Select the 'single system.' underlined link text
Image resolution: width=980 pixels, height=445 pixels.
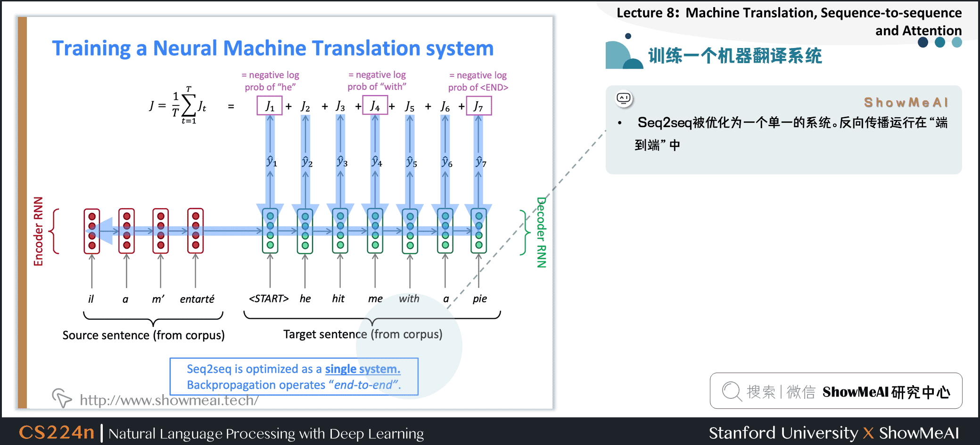coord(362,369)
